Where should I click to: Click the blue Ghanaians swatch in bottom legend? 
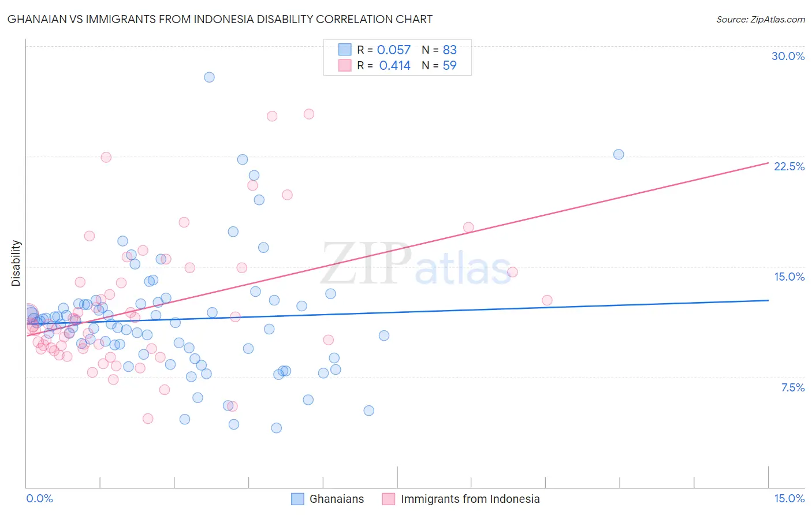tap(297, 499)
